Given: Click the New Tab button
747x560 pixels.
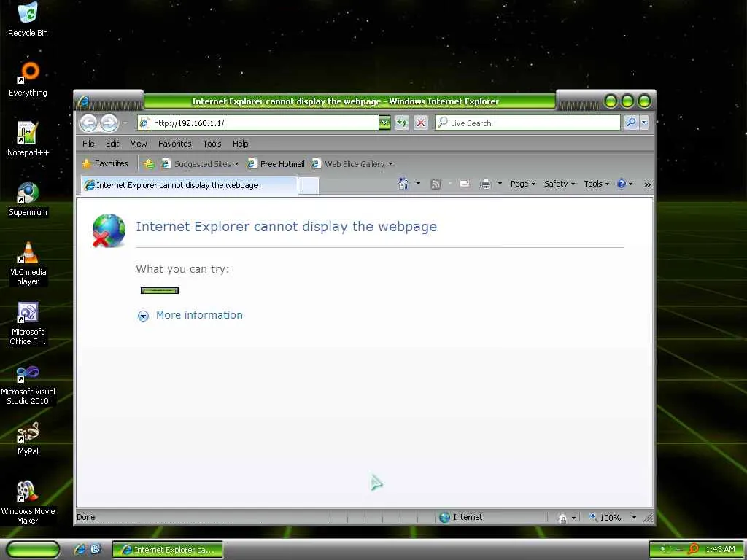Looking at the screenshot, I should 309,186.
